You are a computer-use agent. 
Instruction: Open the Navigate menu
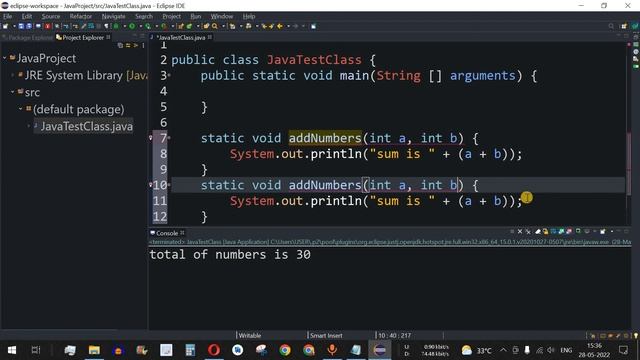[x=113, y=16]
